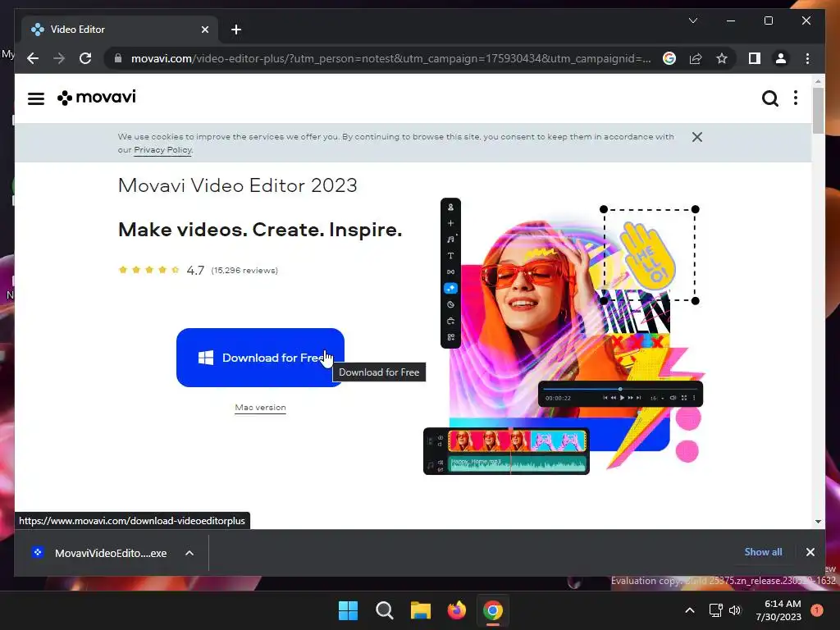Go back to the previous page
Viewport: 840px width, 630px height.
(x=33, y=58)
